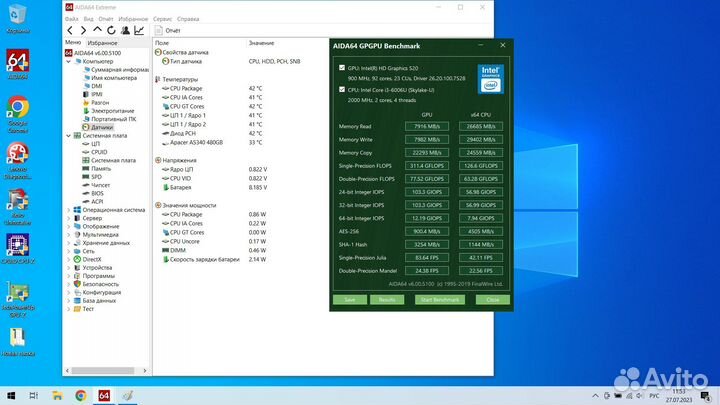Screen dimensions: 720x405
Task: Click the Start Benchmark button
Action: [x=440, y=299]
